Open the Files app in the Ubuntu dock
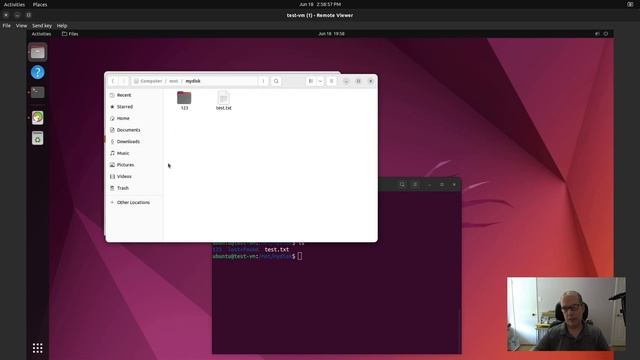This screenshot has height=360, width=640. (38, 52)
